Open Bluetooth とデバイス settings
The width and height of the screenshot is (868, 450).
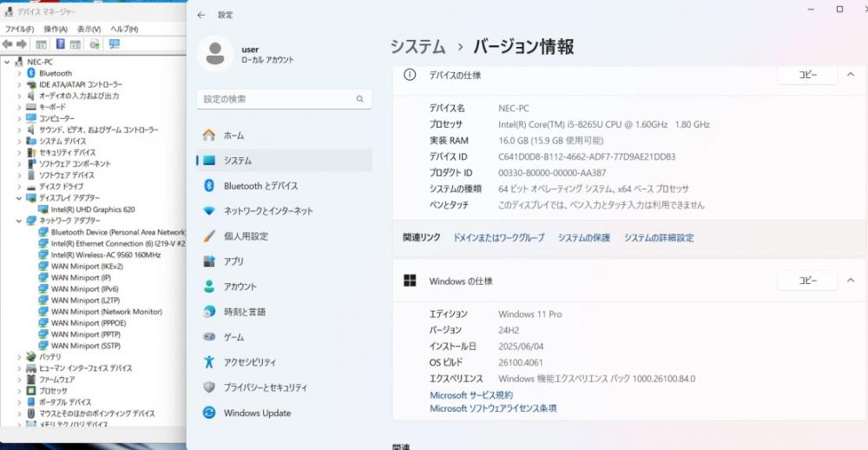[x=284, y=186]
